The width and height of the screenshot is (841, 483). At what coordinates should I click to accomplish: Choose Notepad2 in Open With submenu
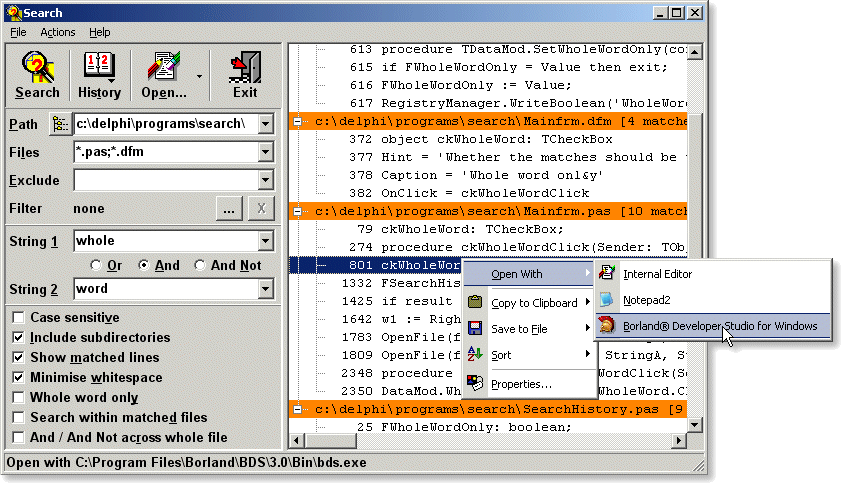coord(647,300)
